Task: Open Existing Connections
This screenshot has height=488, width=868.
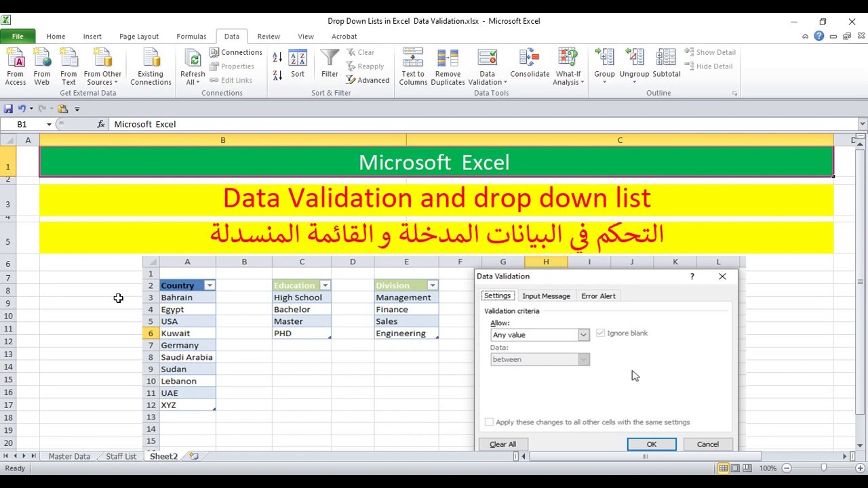Action: pos(151,66)
